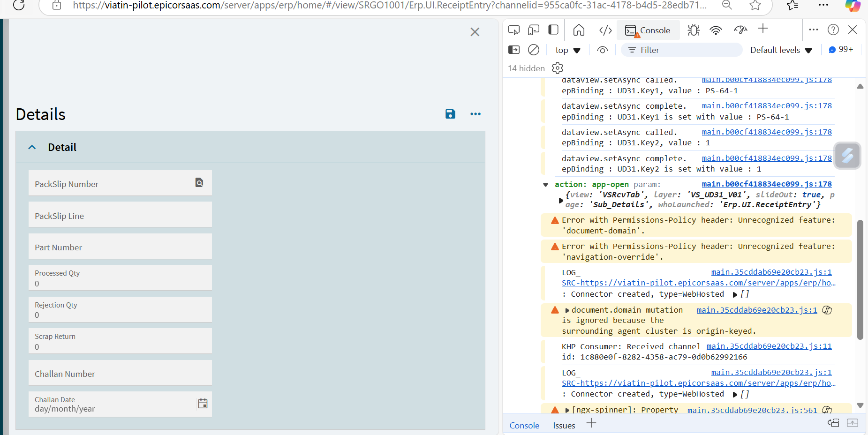The height and width of the screenshot is (435, 868).
Task: Add a drawer tab with plus
Action: [x=591, y=423]
